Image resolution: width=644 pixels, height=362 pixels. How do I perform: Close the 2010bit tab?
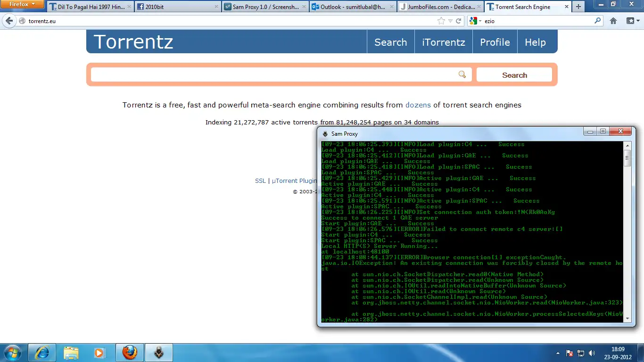tap(216, 7)
